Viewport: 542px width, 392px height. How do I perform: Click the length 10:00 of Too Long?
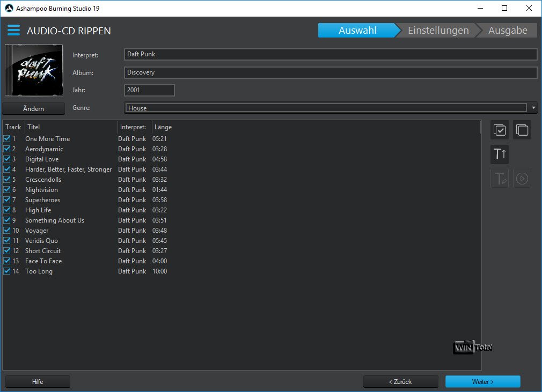[x=160, y=271]
